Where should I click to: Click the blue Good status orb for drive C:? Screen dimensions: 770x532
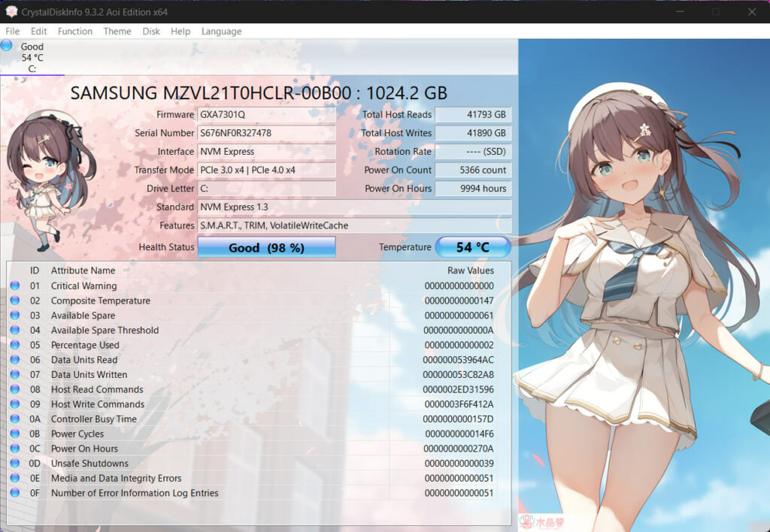pyautogui.click(x=6, y=46)
